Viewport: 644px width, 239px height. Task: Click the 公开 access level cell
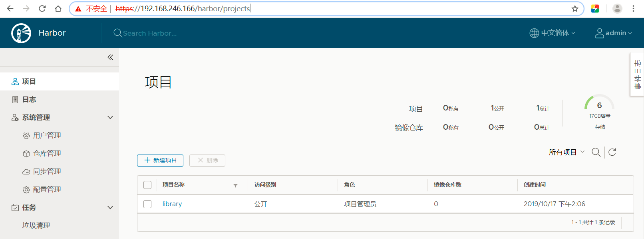click(x=261, y=204)
